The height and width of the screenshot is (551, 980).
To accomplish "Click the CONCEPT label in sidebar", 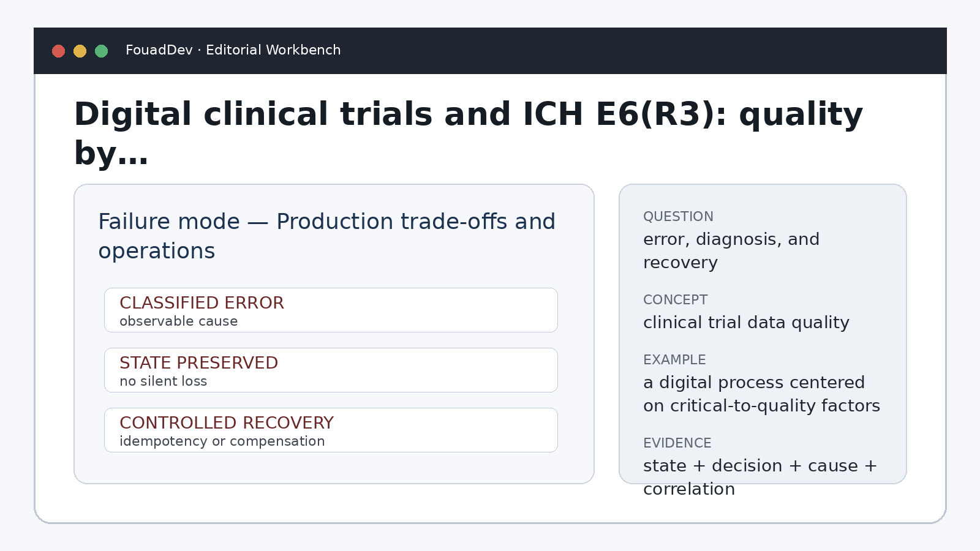I will 675,300.
